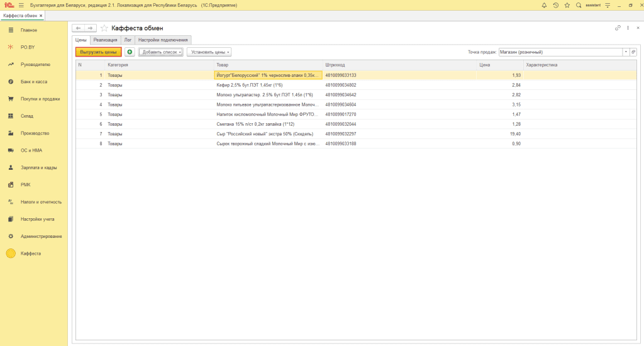The height and width of the screenshot is (346, 644).
Task: Click barcode 4810099034802 cell
Action: (399, 85)
